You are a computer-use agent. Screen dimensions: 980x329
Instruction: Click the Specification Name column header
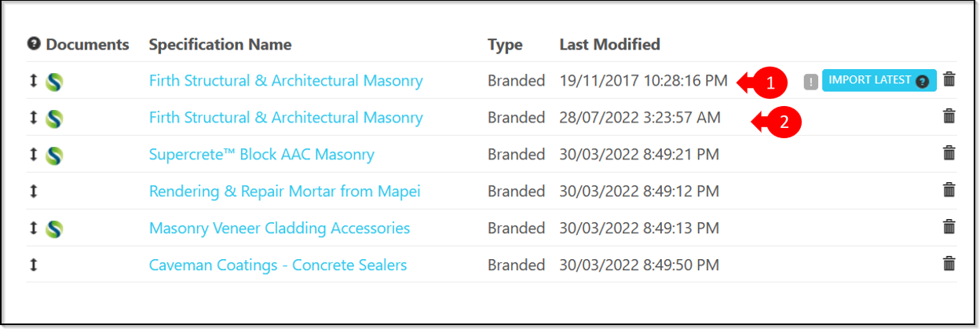(220, 44)
